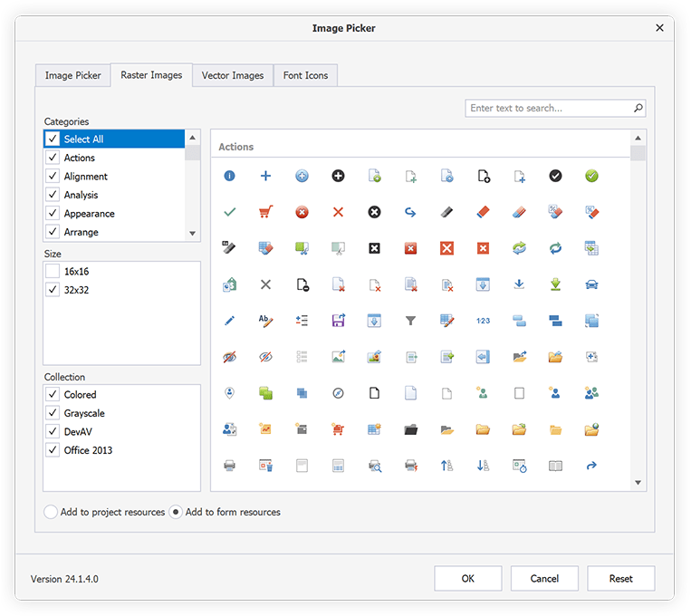Choose the red shopping cart icon
This screenshot has height=616, width=691.
pos(265,212)
